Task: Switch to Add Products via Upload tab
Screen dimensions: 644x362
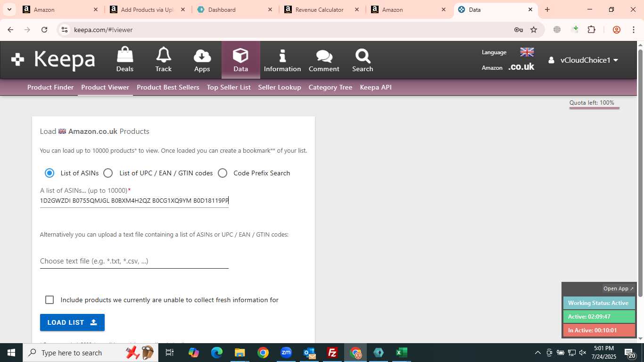Action: click(148, 9)
